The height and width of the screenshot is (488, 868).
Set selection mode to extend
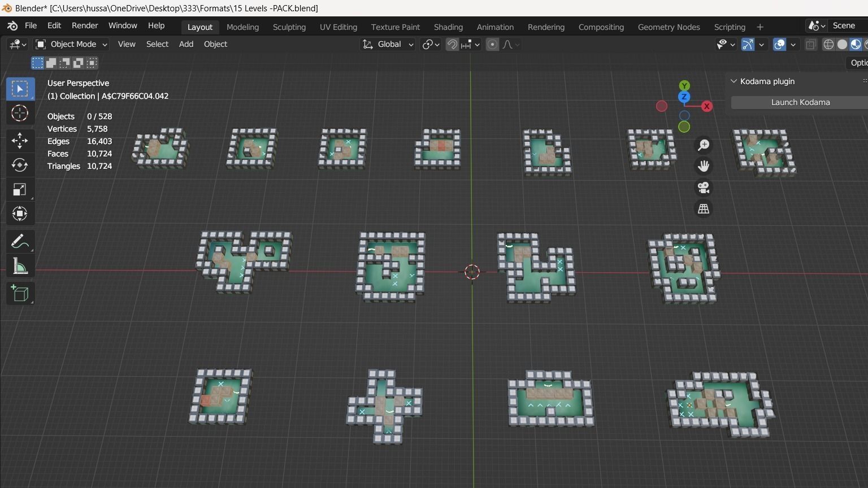[51, 63]
